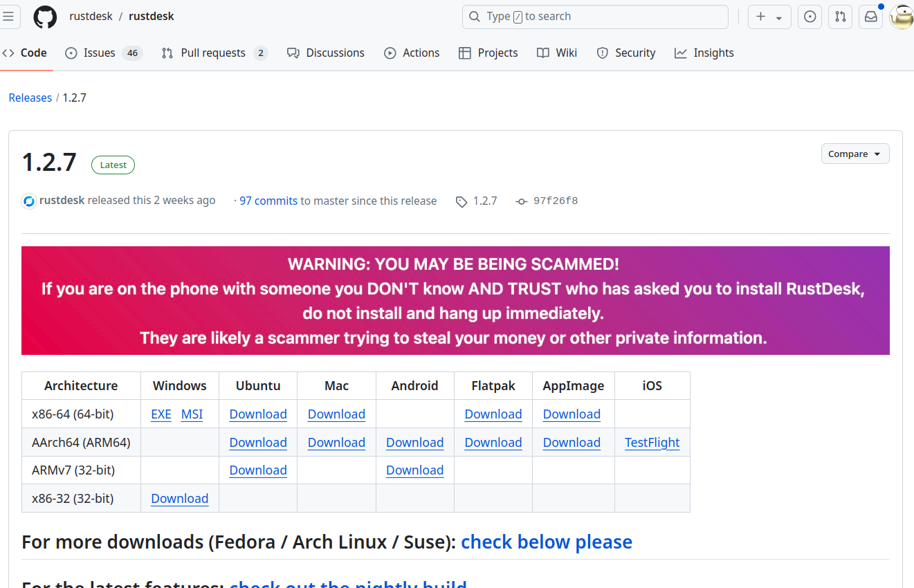Screen dimensions: 914x588
Task: Download Mac x86-64 build
Action: [x=336, y=414]
